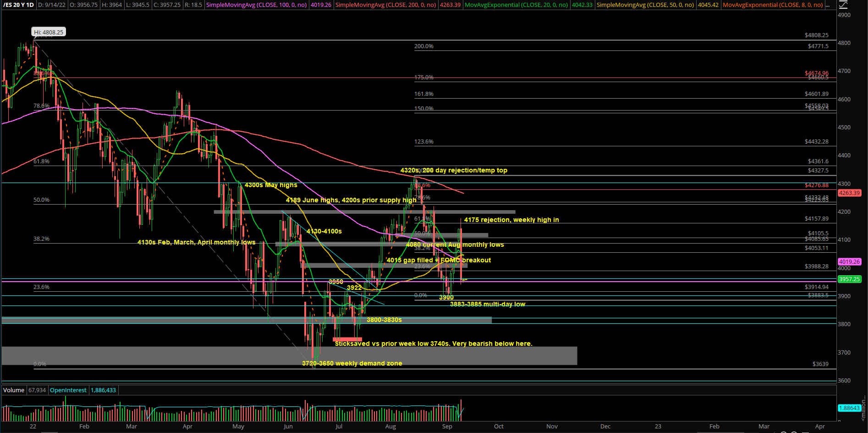868x433 pixels.
Task: Select the MovAvgExponential (CLOSE, 8) study label
Action: [x=773, y=5]
